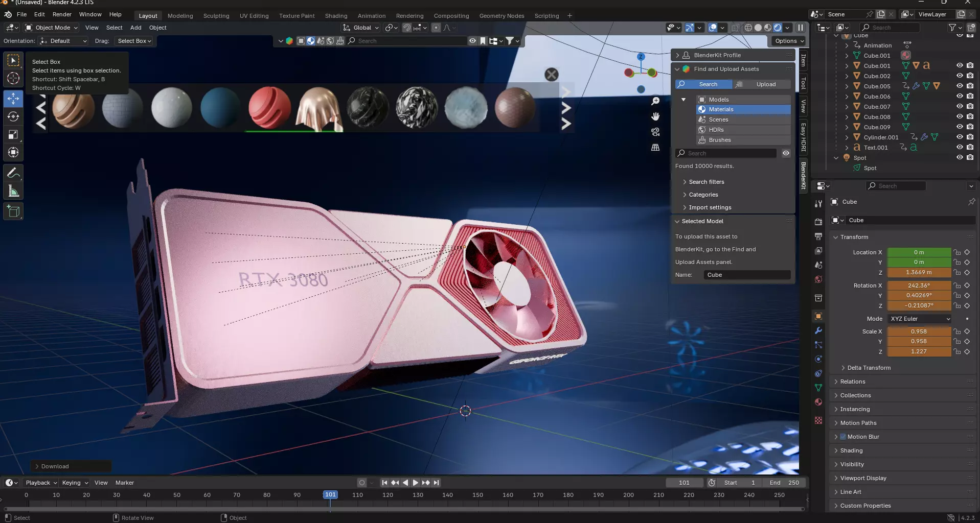Select the Annotate tool
Screen dimensions: 980x523
coord(13,173)
